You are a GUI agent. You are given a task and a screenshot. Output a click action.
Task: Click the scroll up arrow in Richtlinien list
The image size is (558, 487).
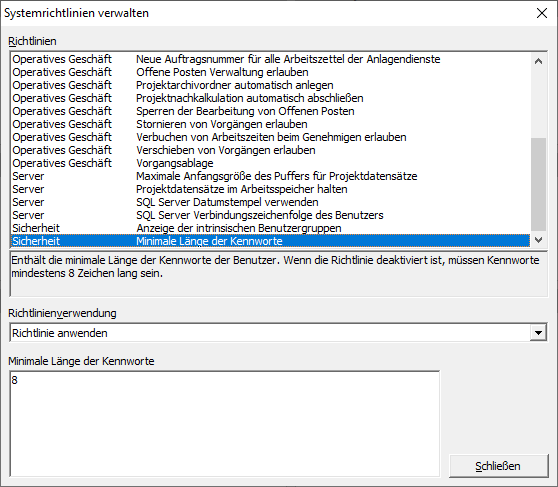click(538, 61)
